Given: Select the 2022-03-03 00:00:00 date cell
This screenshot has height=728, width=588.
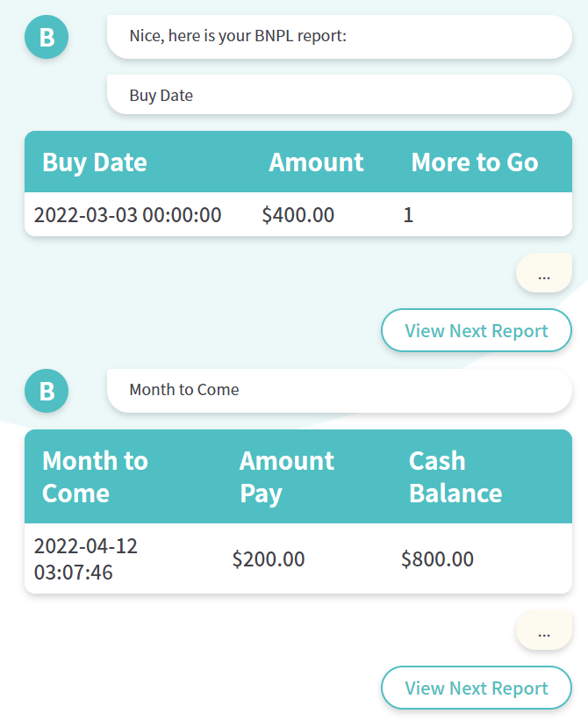Looking at the screenshot, I should click(x=127, y=215).
